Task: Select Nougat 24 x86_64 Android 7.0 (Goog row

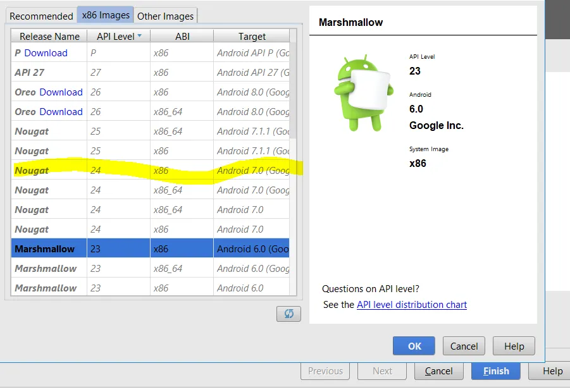Action: coord(151,190)
